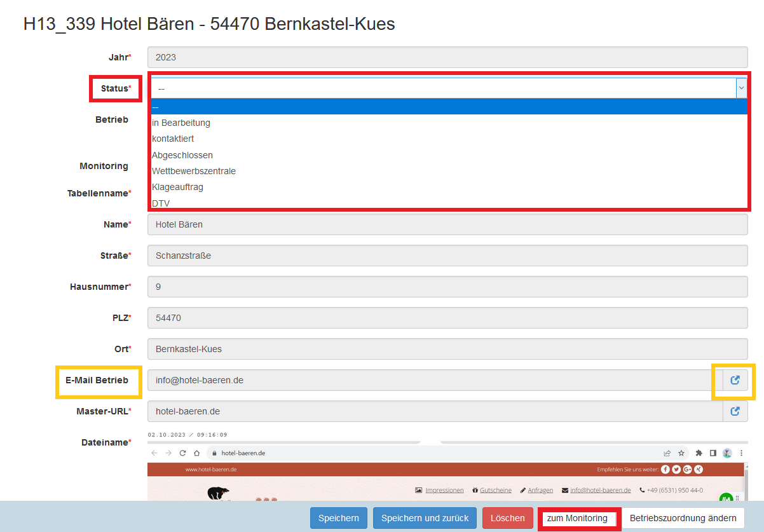Open the E-Mail Betrieb external link icon
The height and width of the screenshot is (532, 764).
(x=735, y=380)
